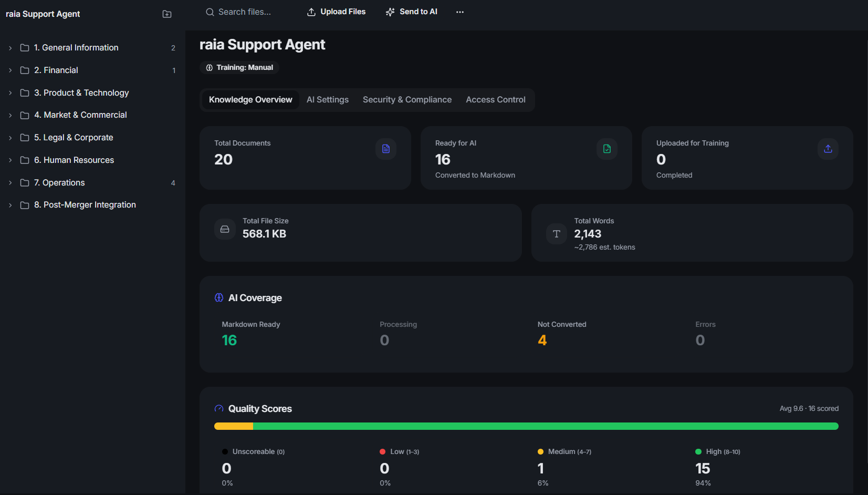Click the Medium (4–7) legend label

570,452
